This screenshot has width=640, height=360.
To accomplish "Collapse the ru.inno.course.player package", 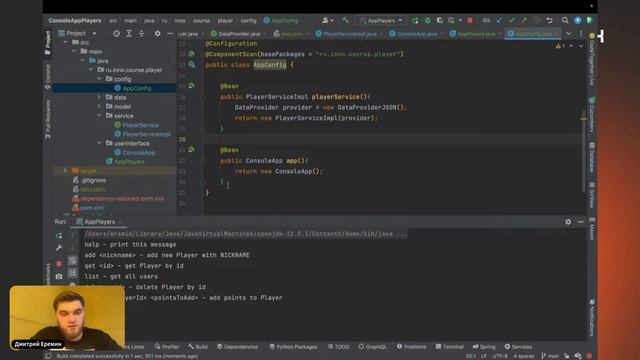I will tap(91, 70).
